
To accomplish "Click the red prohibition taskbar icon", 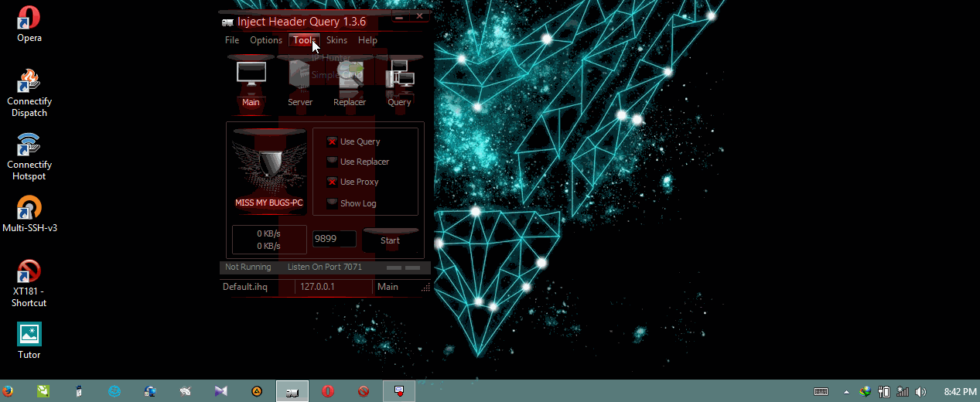I will point(364,391).
